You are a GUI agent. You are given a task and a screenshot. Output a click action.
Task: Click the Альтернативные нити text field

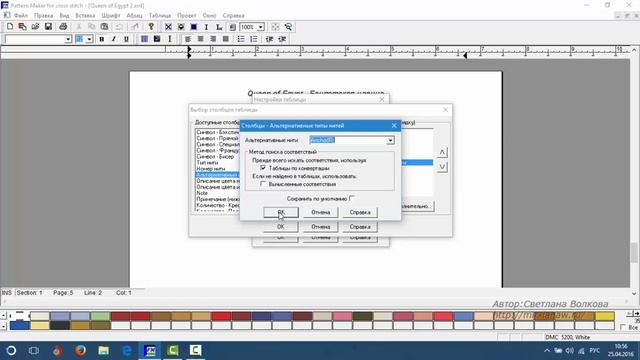[348, 140]
